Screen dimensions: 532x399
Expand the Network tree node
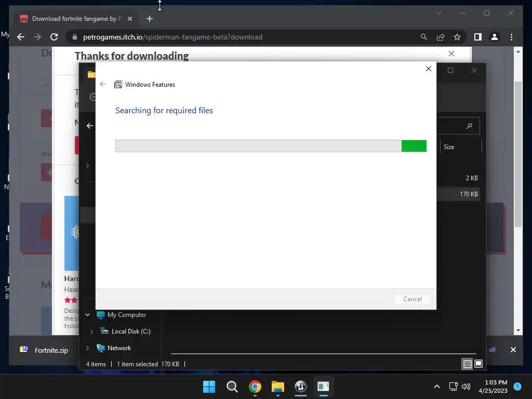click(87, 348)
